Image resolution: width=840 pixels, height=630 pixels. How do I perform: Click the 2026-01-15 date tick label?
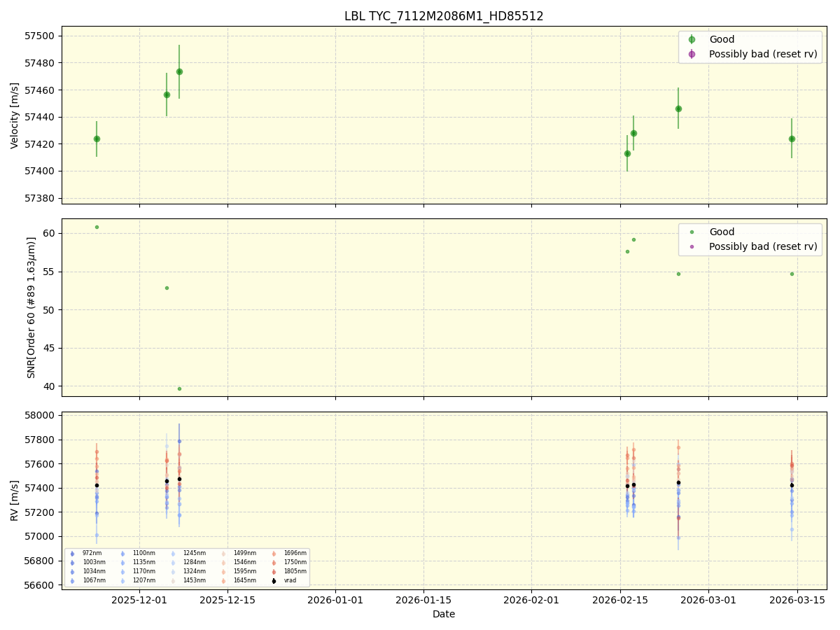pos(423,599)
